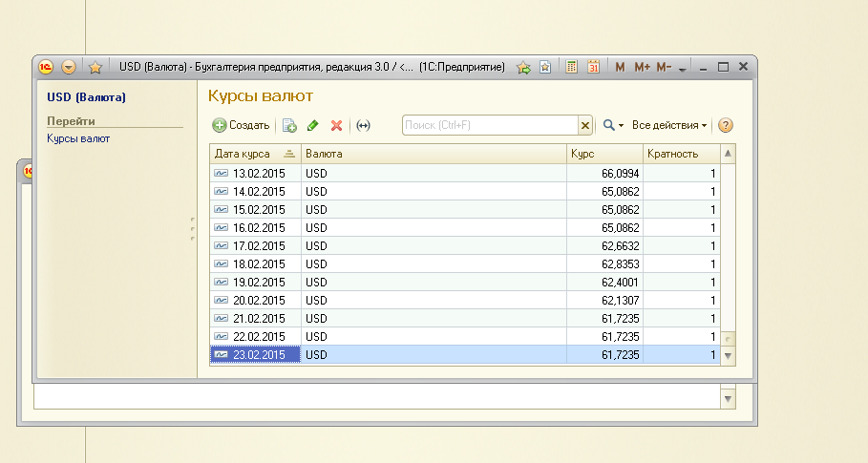The height and width of the screenshot is (463, 868).
Task: Click the red X delete mark icon
Action: 336,126
